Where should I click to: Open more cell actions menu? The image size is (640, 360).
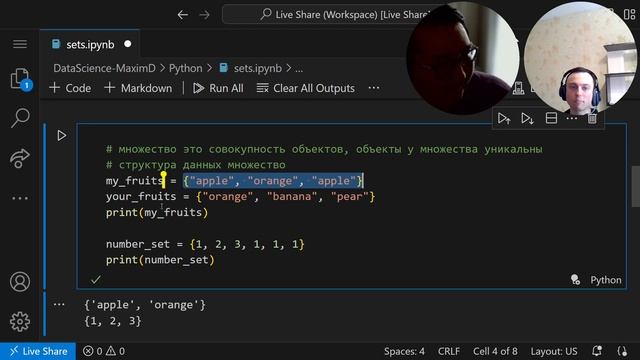pyautogui.click(x=572, y=118)
